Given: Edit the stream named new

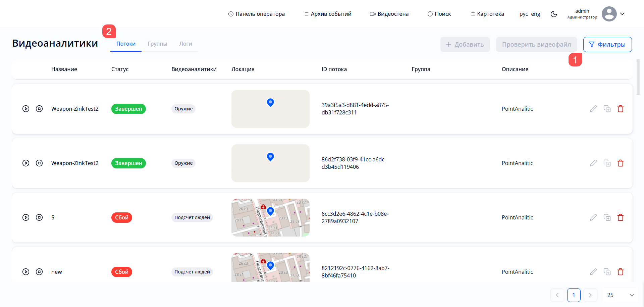Looking at the screenshot, I should click(x=593, y=272).
